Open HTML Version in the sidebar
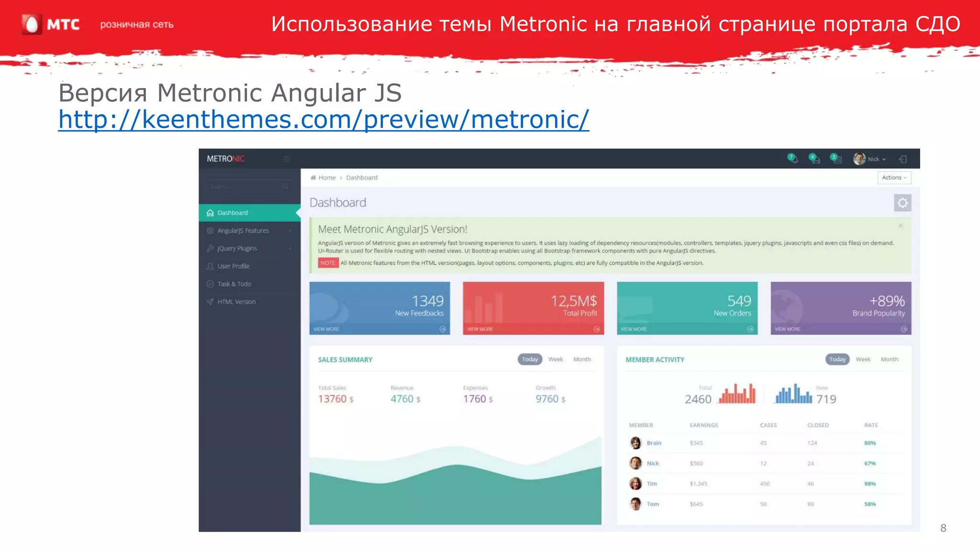The width and height of the screenshot is (980, 551). [249, 302]
